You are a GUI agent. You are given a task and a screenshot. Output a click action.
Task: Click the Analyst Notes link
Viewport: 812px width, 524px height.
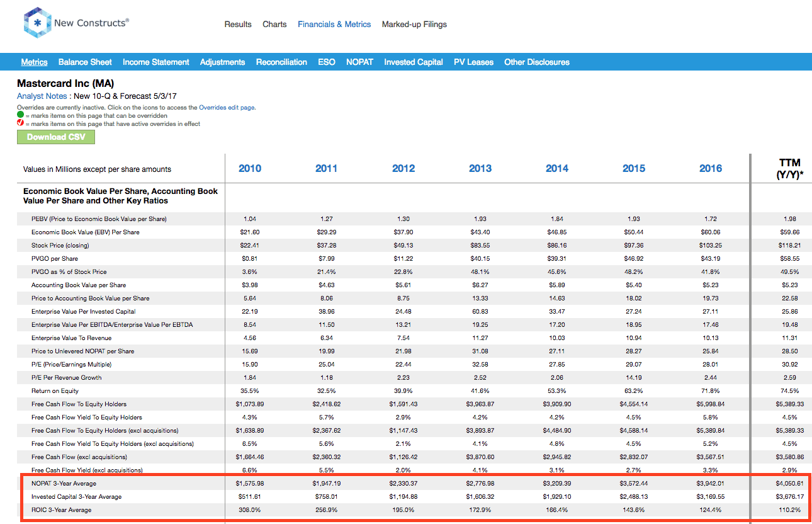pos(42,96)
